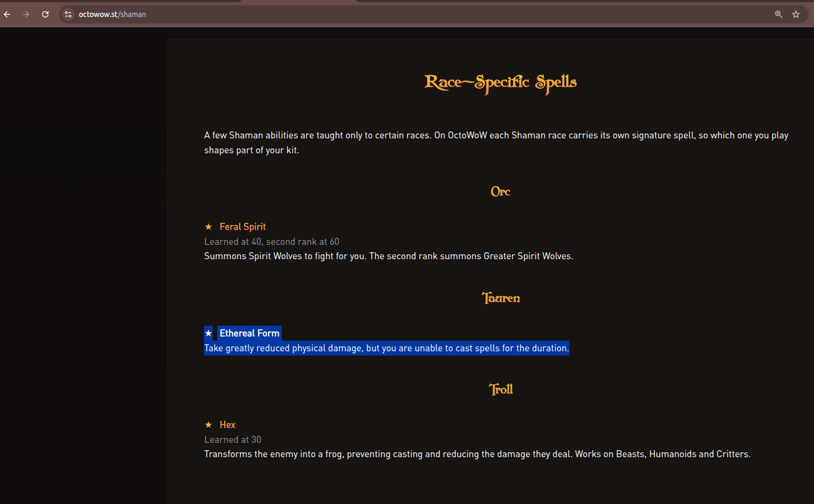814x504 pixels.
Task: Click the star beside Feral Spirit
Action: (208, 227)
